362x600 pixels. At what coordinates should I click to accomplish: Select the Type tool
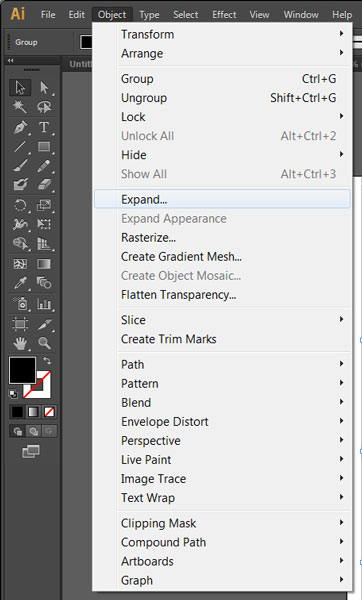44,127
